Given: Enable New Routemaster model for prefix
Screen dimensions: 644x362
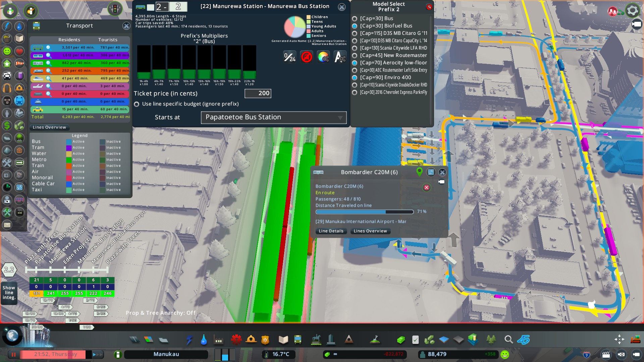Looking at the screenshot, I should 355,55.
